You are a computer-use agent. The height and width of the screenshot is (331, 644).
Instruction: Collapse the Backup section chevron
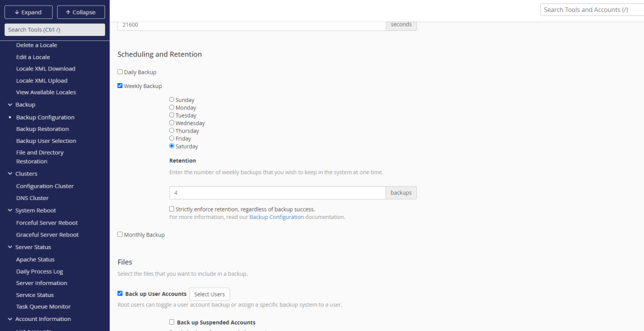click(x=9, y=104)
